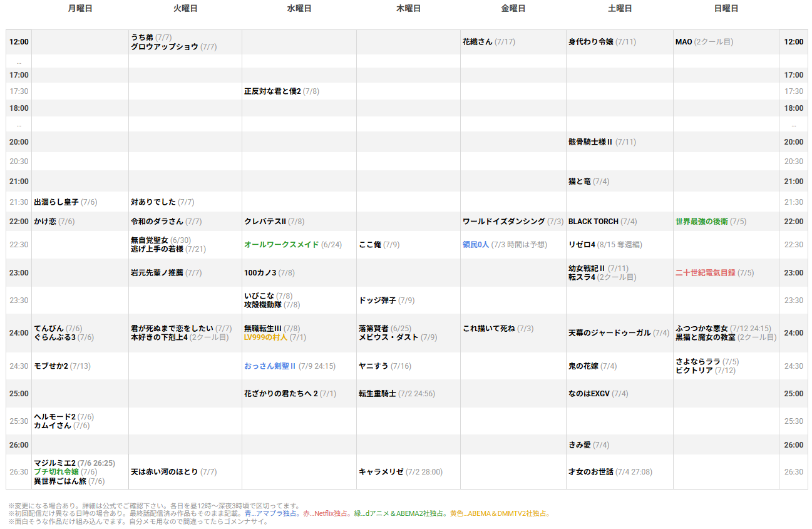Click 猫と竜 (7/4) entry
Image resolution: width=812 pixels, height=529 pixels.
[589, 182]
